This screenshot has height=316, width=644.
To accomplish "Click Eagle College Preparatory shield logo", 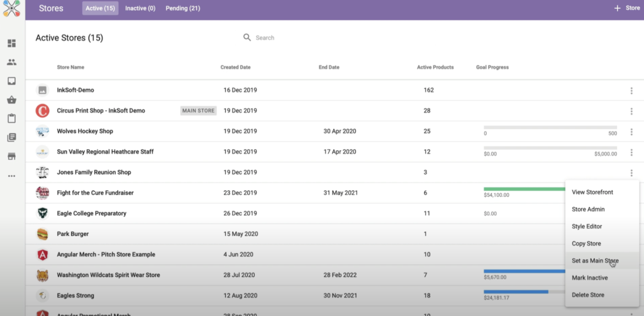I will (42, 213).
